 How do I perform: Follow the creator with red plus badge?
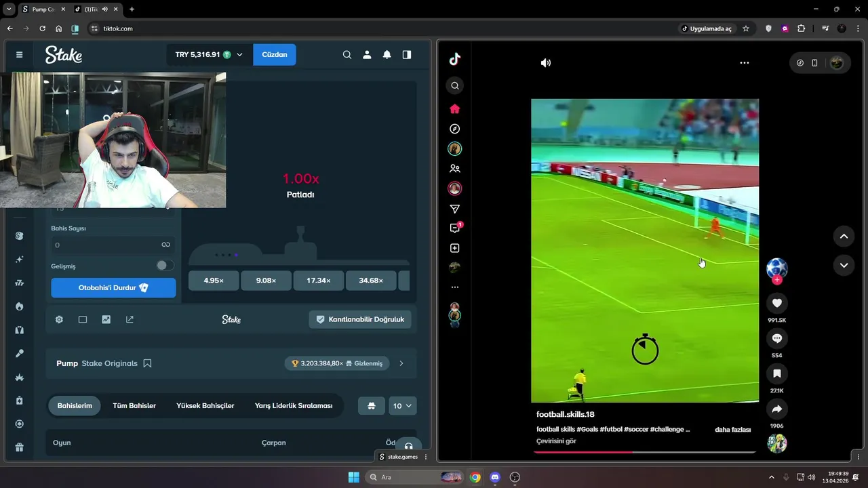tap(777, 280)
